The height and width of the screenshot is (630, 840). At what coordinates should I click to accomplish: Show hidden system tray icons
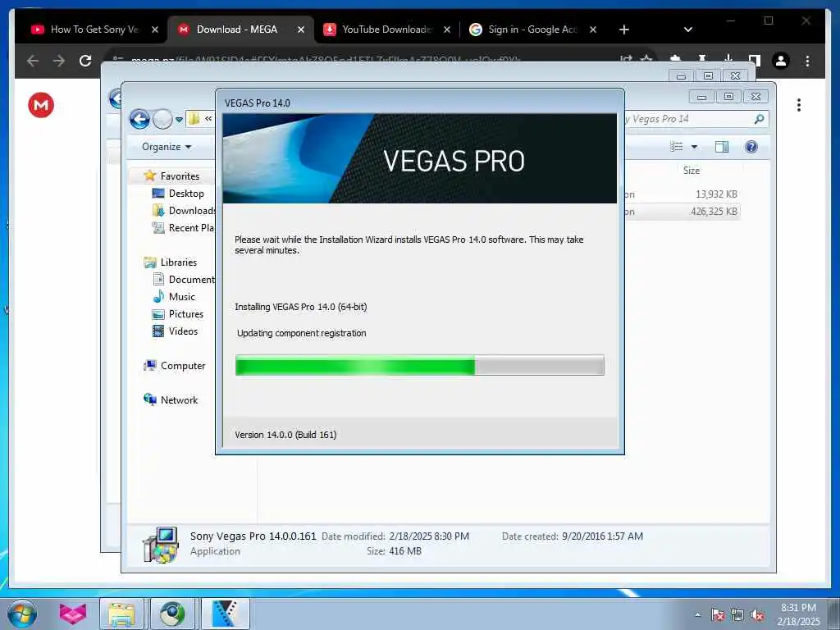tap(697, 614)
